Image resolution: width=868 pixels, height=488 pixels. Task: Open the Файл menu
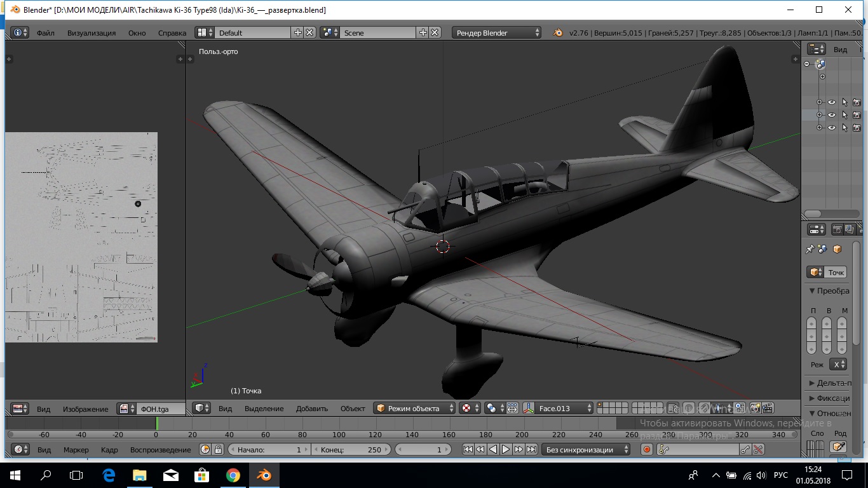tap(45, 32)
